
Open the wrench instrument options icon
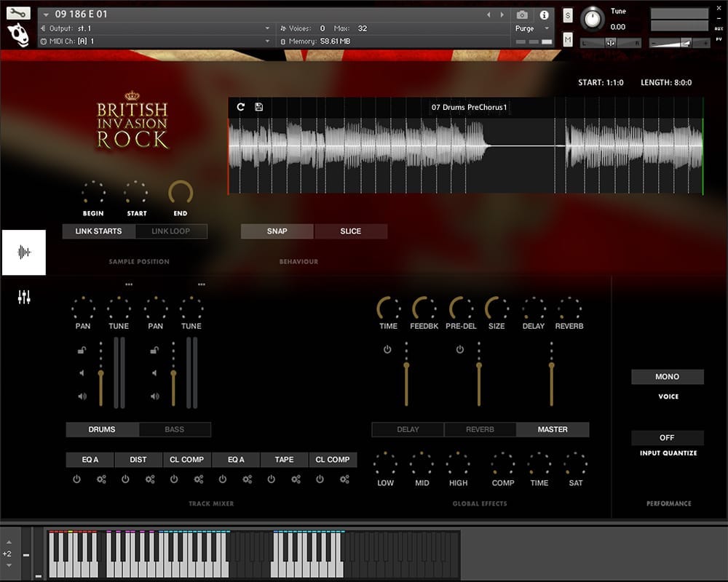click(18, 13)
